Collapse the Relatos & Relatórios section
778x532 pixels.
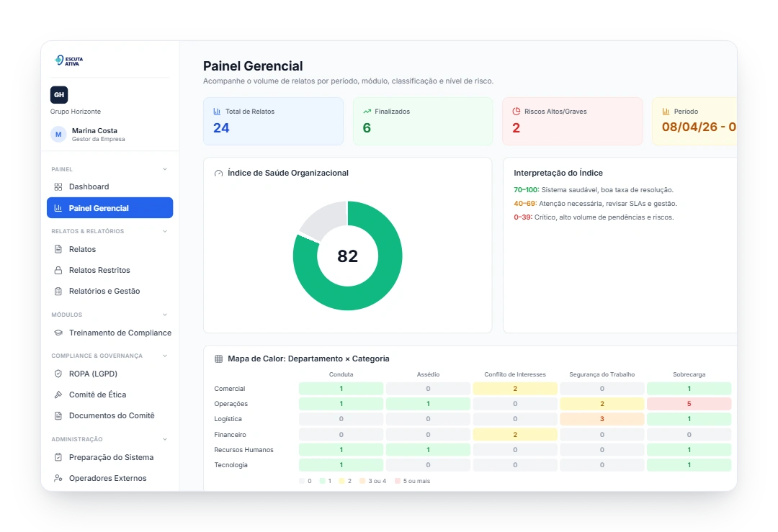(165, 231)
